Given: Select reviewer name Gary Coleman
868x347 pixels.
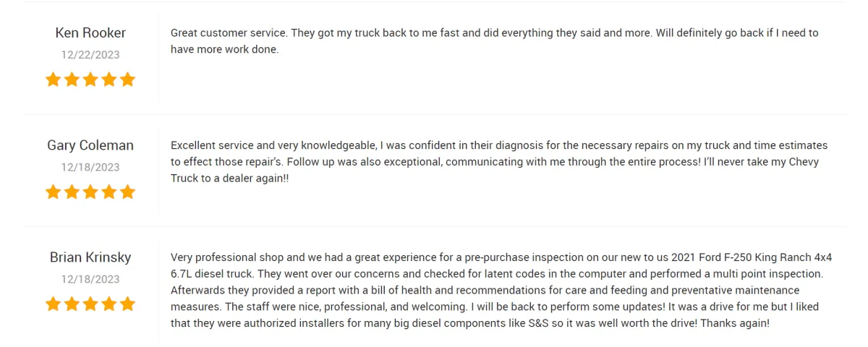Looking at the screenshot, I should coord(90,145).
